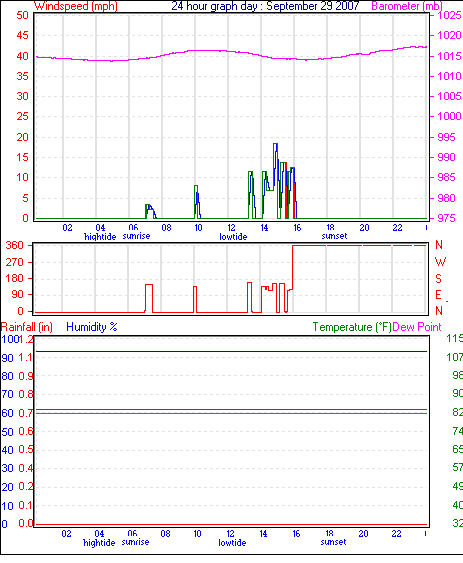This screenshot has height=563, width=463.
Task: Click the Dew Point label
Action: (417, 327)
